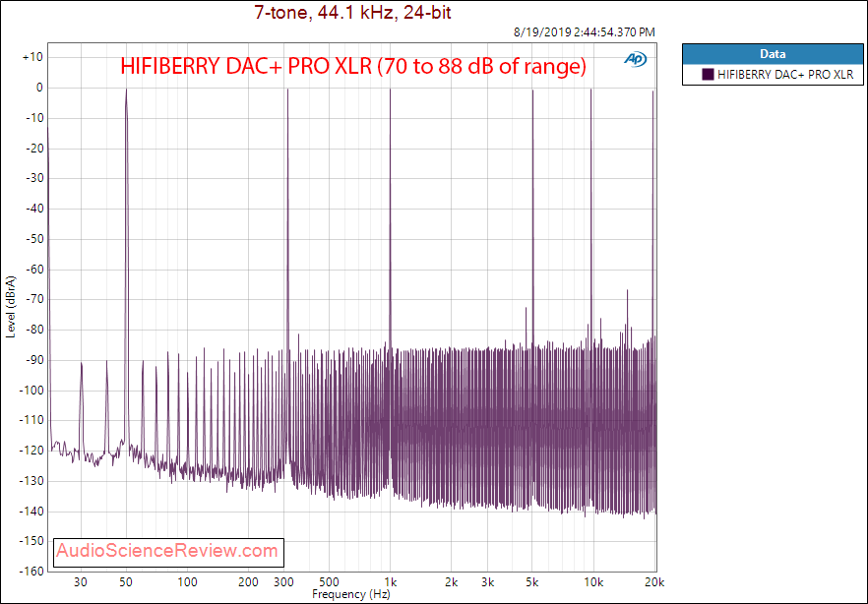
Task: Click the chart title "7-tone, 44.1 kHz, 24-bit"
Action: [x=352, y=12]
